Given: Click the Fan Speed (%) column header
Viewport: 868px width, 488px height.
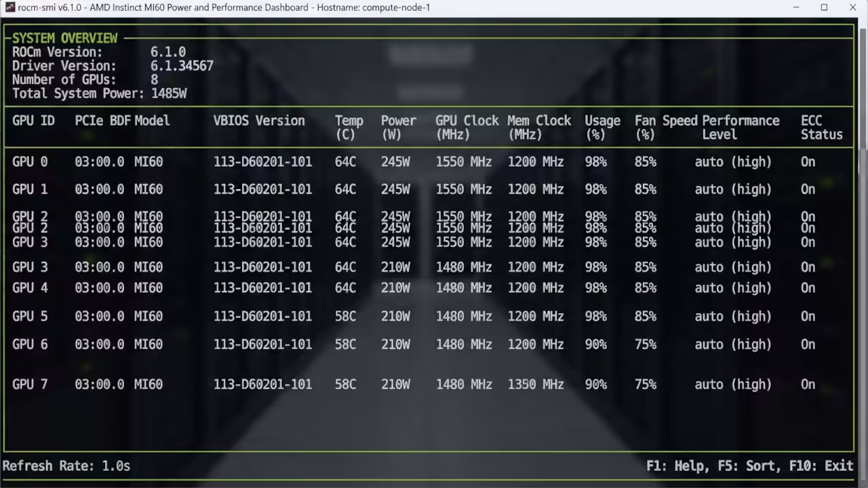Looking at the screenshot, I should click(x=666, y=127).
